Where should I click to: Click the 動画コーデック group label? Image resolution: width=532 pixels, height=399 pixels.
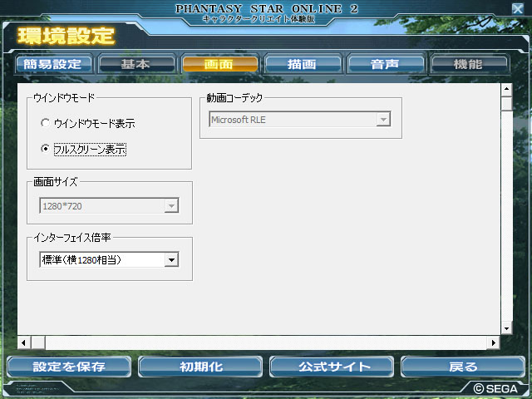[234, 98]
